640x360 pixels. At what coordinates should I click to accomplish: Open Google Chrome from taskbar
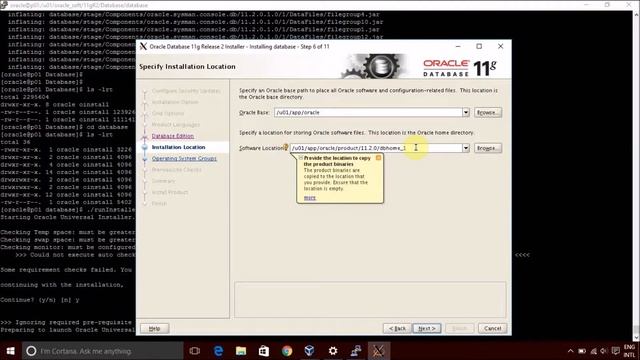pos(287,351)
